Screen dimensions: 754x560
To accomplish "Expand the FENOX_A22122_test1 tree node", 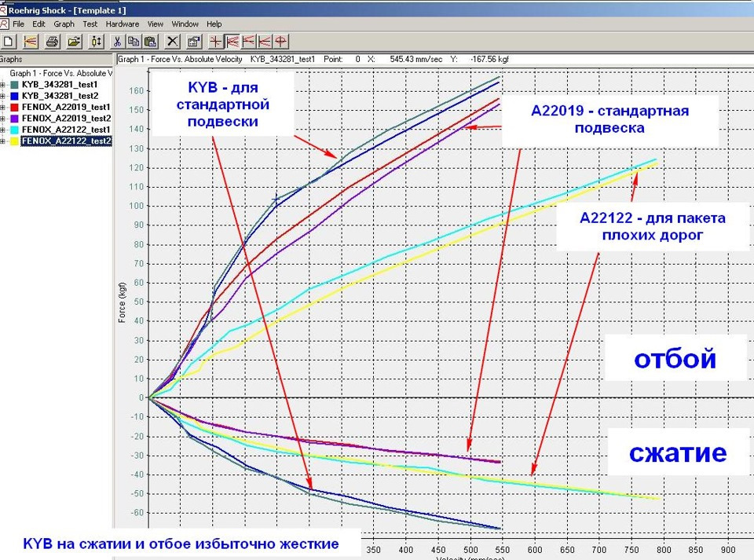I will (2, 130).
